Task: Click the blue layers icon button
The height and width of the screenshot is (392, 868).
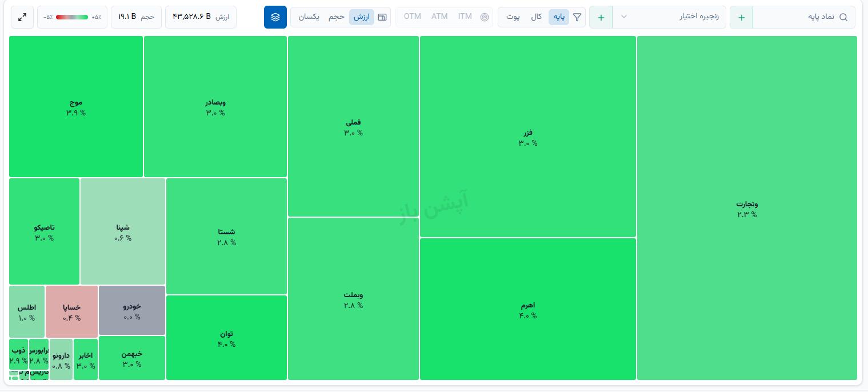Action: 275,17
